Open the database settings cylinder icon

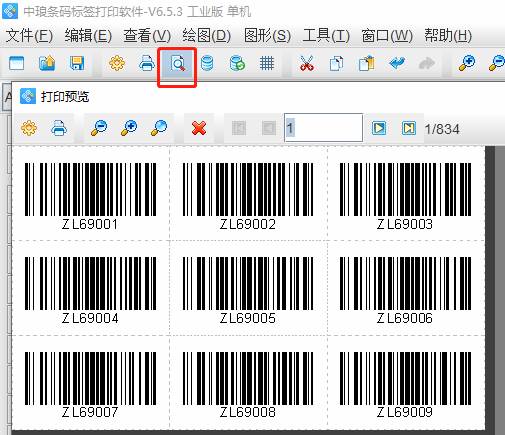coord(207,63)
